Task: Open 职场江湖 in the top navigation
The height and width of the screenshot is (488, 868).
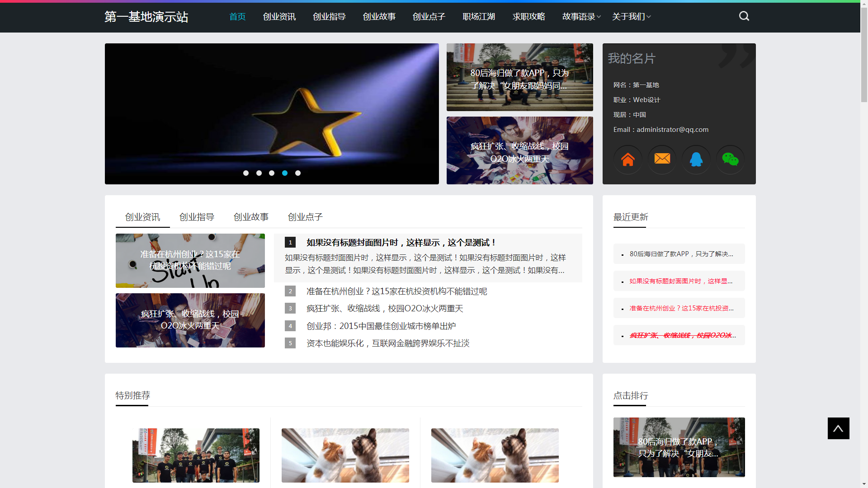Action: tap(479, 17)
